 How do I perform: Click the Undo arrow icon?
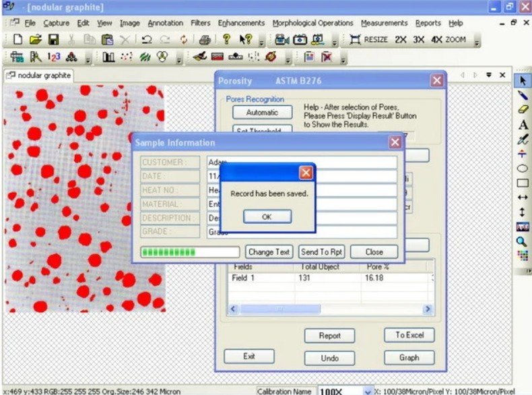coord(147,40)
